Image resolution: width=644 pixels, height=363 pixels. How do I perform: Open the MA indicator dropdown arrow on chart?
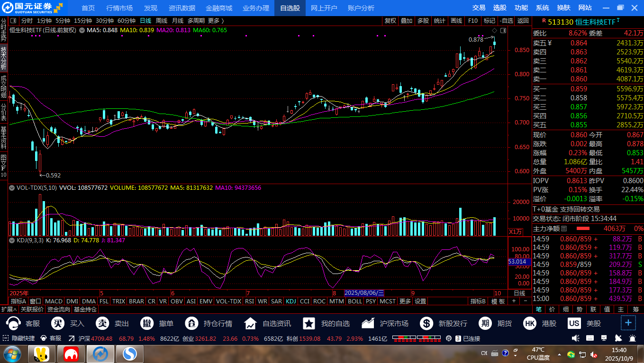pyautogui.click(x=82, y=30)
